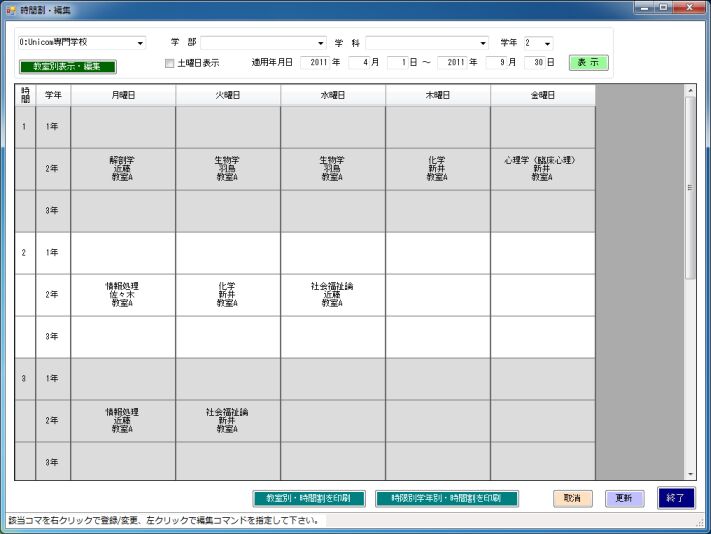Click the 終了 exit button
Image resolution: width=711 pixels, height=534 pixels.
tap(676, 498)
